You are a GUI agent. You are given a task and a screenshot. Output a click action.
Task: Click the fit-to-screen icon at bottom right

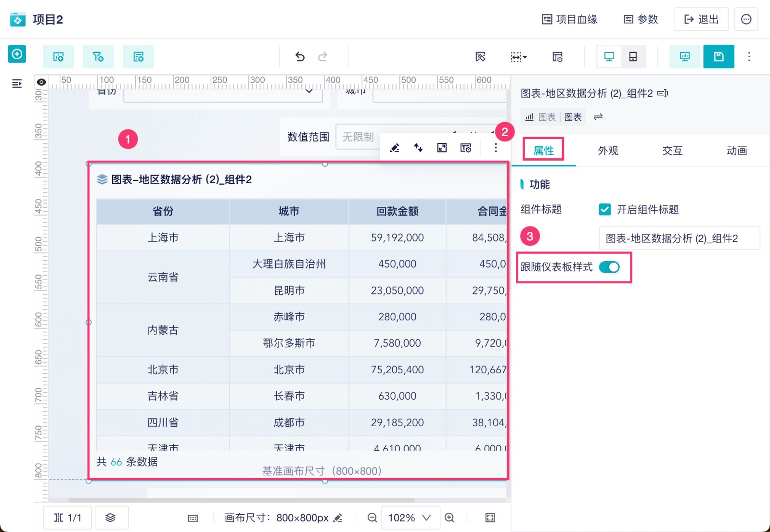pyautogui.click(x=490, y=518)
